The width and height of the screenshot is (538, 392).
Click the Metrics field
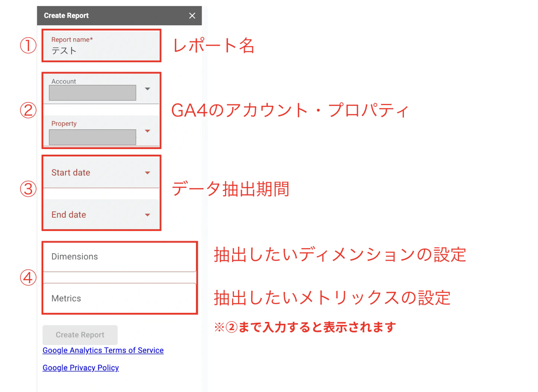pos(120,298)
